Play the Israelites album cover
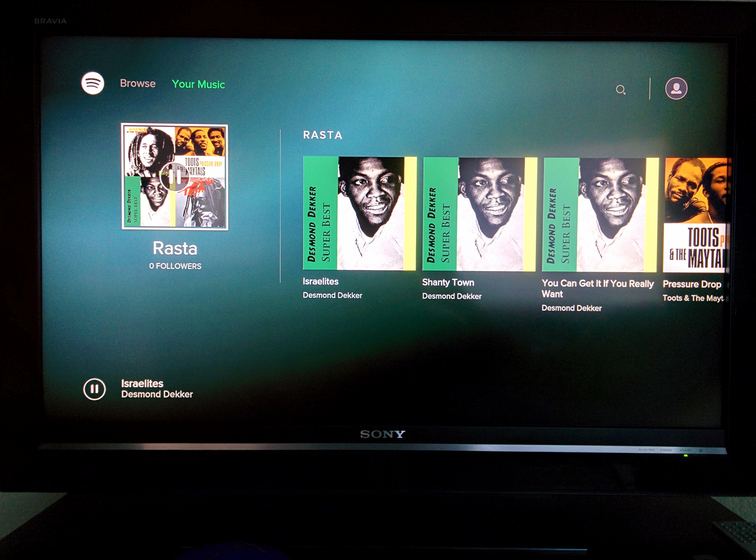The image size is (756, 560). (x=359, y=213)
